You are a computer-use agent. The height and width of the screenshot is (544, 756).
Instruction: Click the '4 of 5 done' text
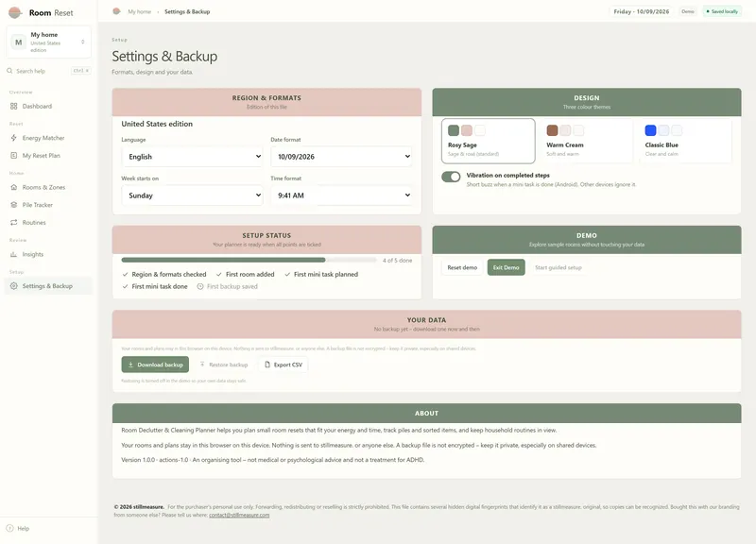coord(397,261)
